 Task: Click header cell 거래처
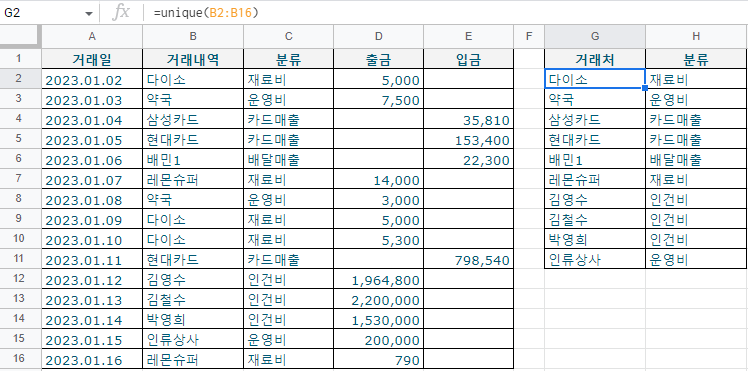pyautogui.click(x=595, y=59)
